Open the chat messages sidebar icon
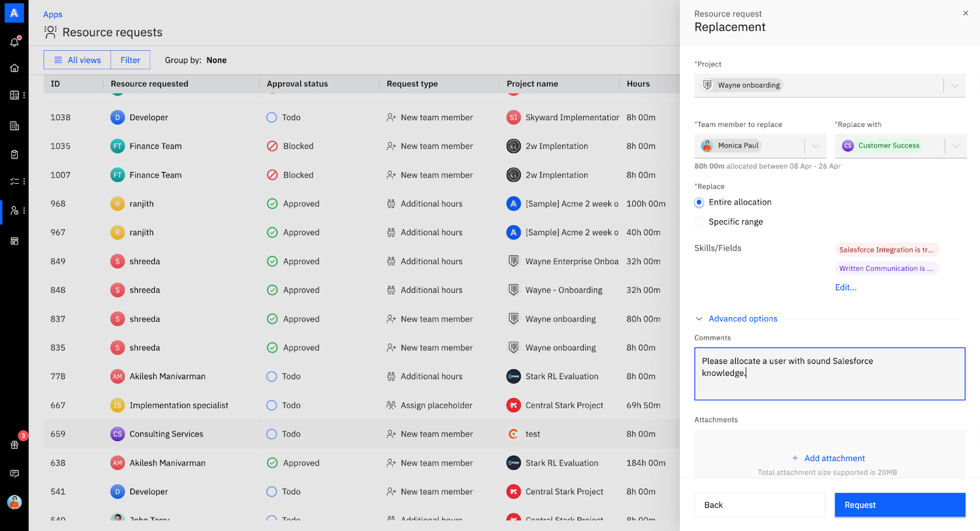Screen dimensions: 980x531 coord(15,473)
